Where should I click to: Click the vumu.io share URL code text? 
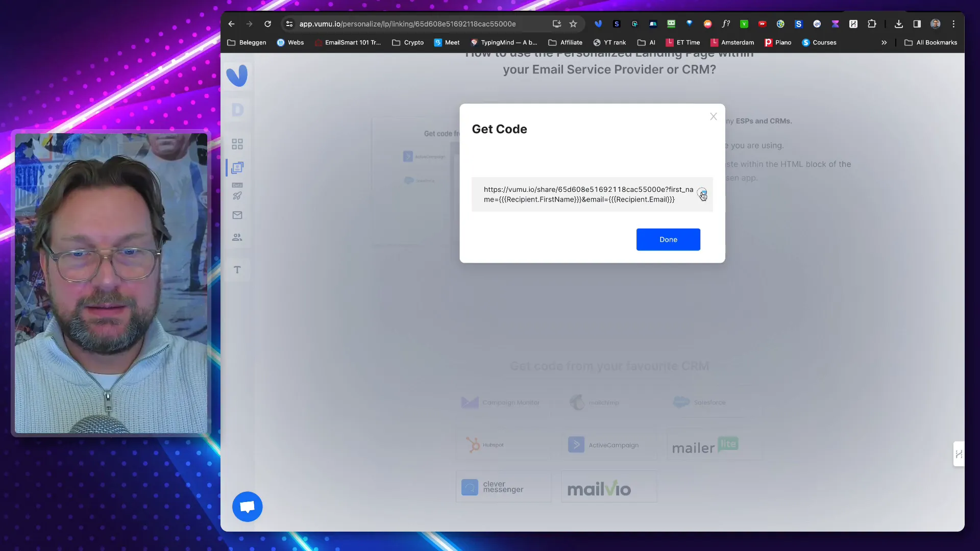point(588,194)
